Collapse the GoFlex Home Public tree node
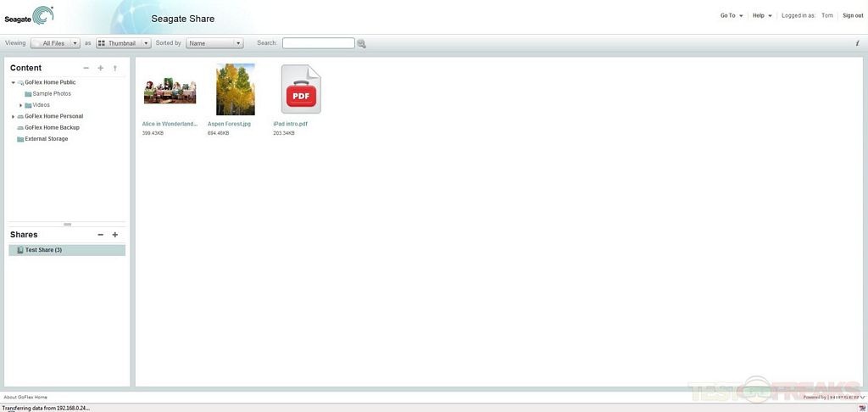Image resolution: width=868 pixels, height=412 pixels. (x=13, y=83)
